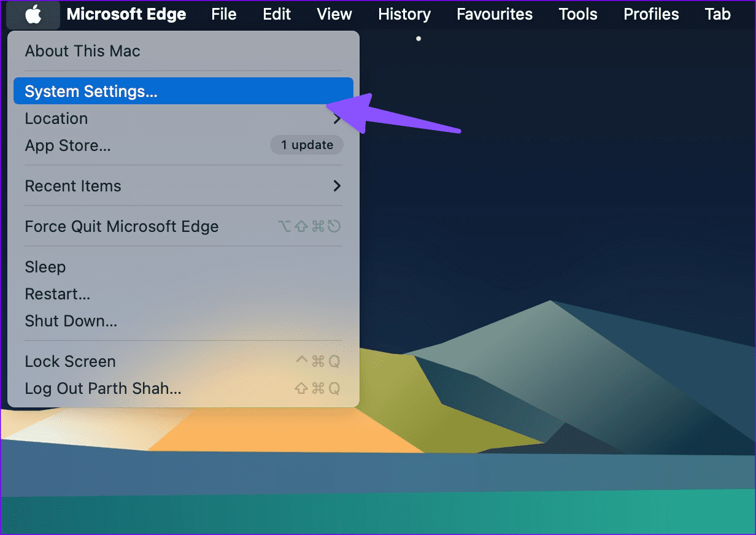Click the 1 update badge
The height and width of the screenshot is (535, 756).
307,145
